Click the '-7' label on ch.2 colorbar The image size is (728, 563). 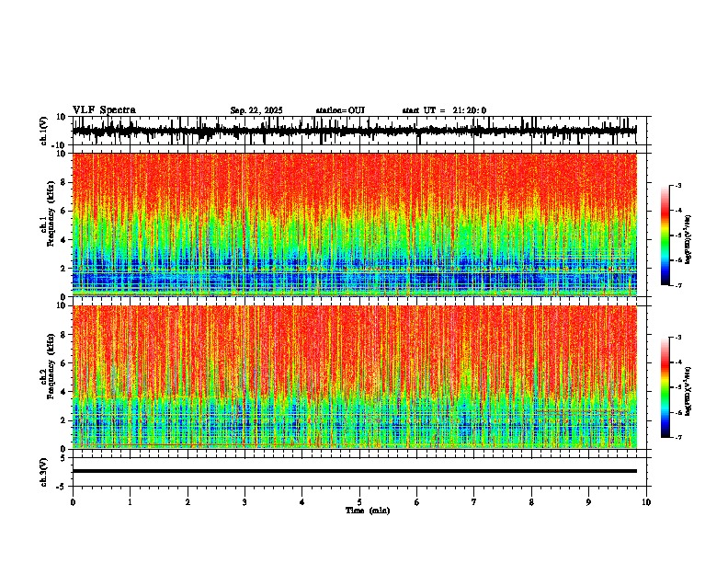click(x=678, y=437)
